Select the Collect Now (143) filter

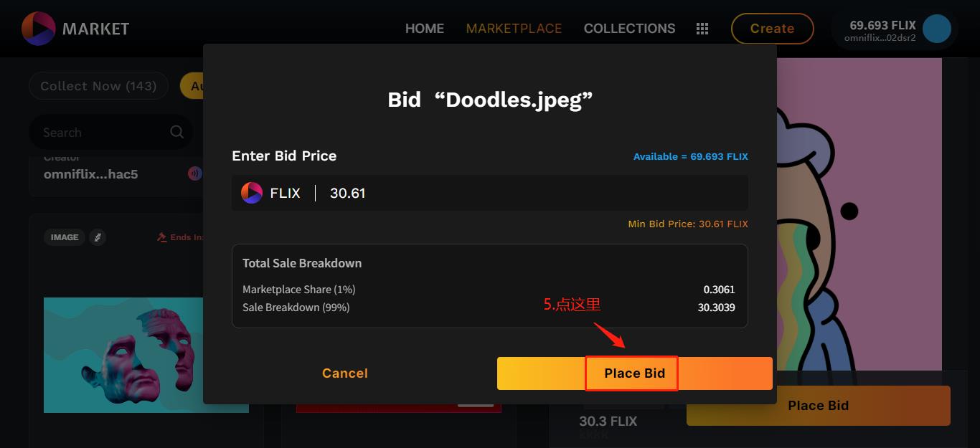tap(98, 86)
